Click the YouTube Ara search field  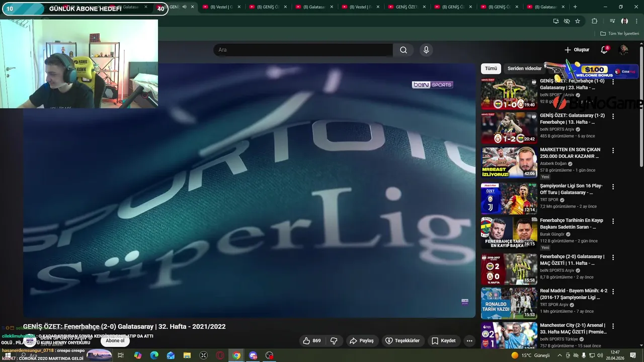tap(303, 50)
